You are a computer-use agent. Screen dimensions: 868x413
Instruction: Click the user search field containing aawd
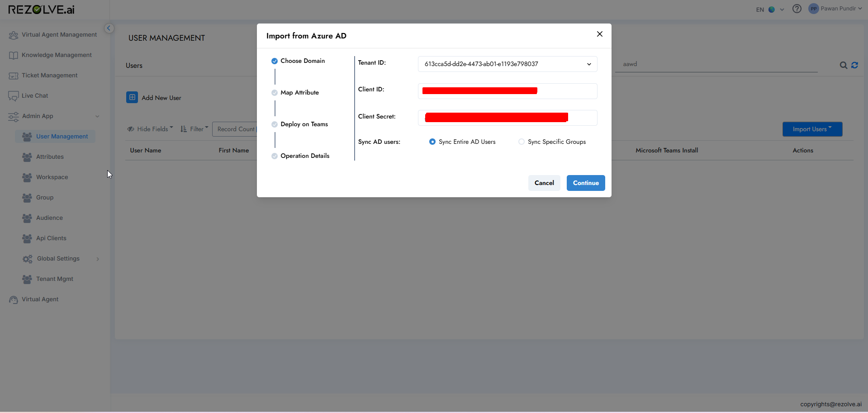[716, 64]
